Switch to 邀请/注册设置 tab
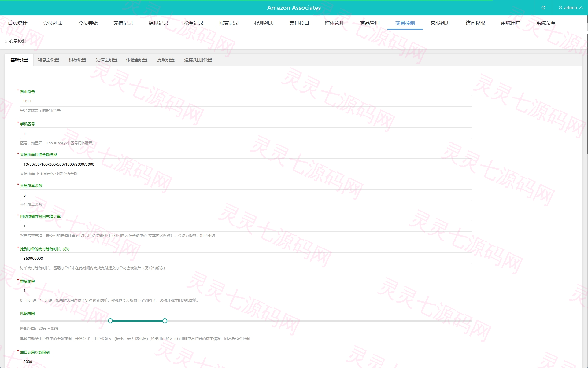Screen dimensions: 588x368 tap(198, 60)
